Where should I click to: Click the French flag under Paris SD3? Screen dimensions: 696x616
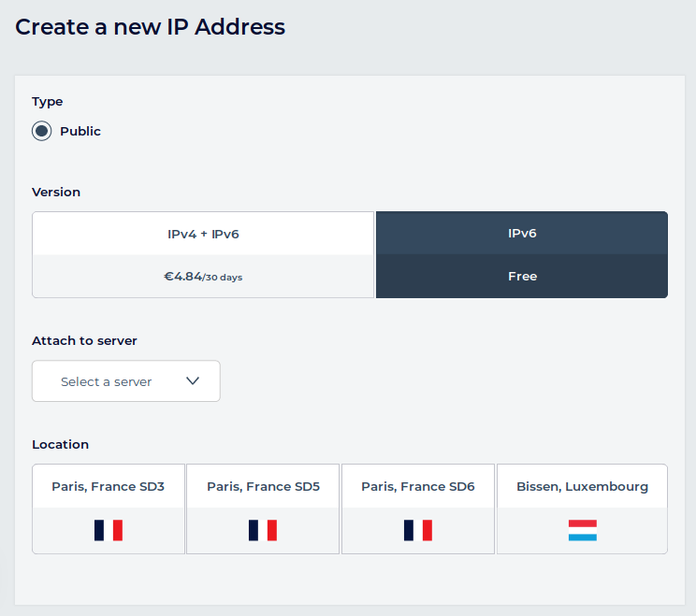point(109,531)
